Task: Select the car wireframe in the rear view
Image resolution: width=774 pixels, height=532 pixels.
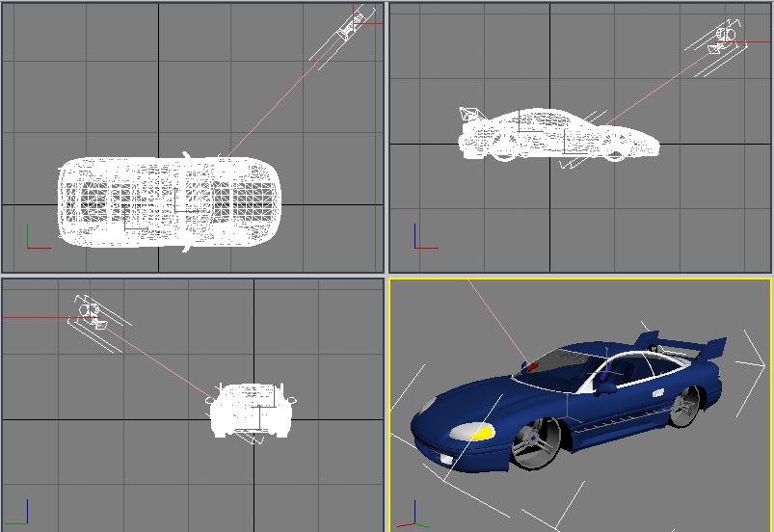Action: (x=251, y=411)
